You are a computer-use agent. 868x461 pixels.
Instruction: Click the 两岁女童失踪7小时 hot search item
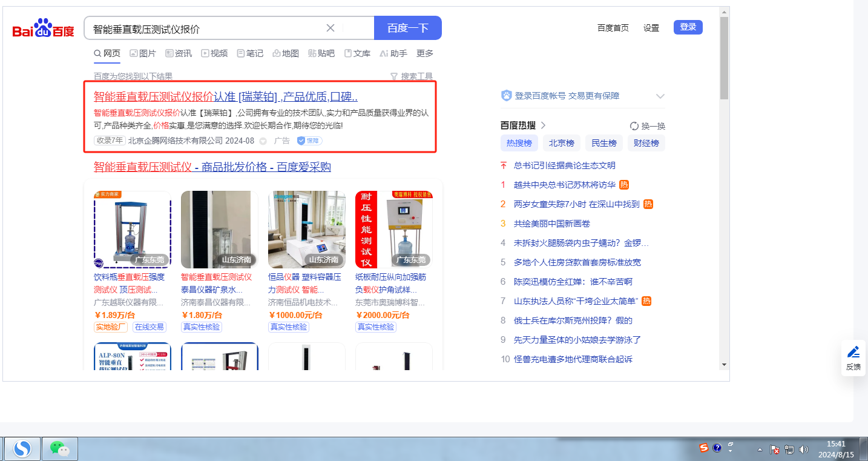pos(577,204)
